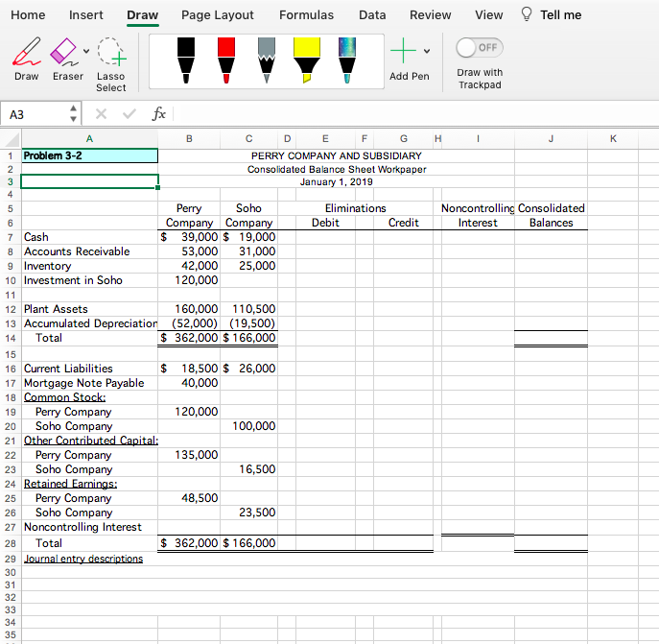Choose the black pen
This screenshot has height=644, width=659.
(x=186, y=60)
